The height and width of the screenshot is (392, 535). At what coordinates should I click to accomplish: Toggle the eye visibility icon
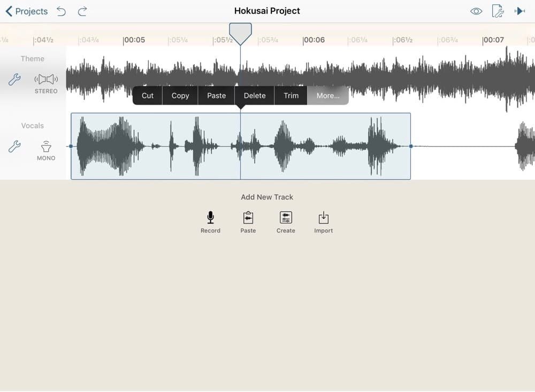(x=476, y=11)
